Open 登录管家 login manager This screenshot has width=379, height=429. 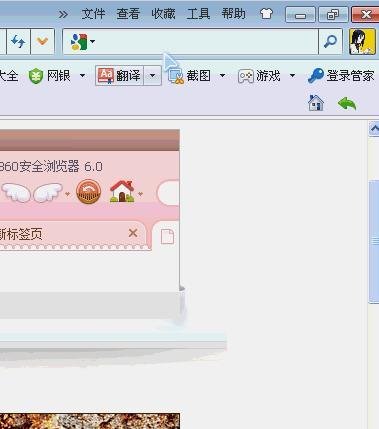[x=341, y=76]
